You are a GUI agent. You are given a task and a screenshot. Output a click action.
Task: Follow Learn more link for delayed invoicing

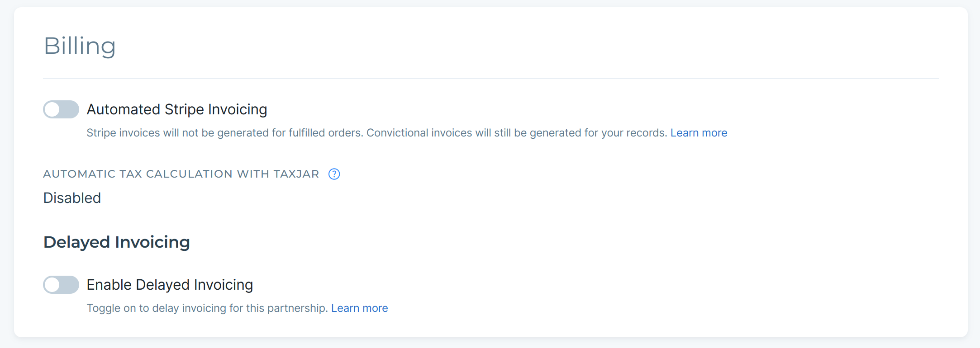pyautogui.click(x=359, y=308)
